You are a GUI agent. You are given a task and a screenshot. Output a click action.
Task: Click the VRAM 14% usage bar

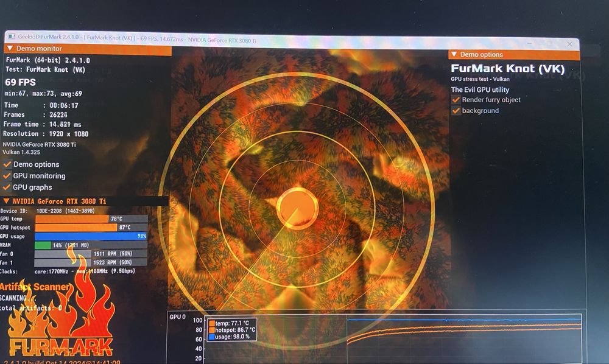coord(91,245)
